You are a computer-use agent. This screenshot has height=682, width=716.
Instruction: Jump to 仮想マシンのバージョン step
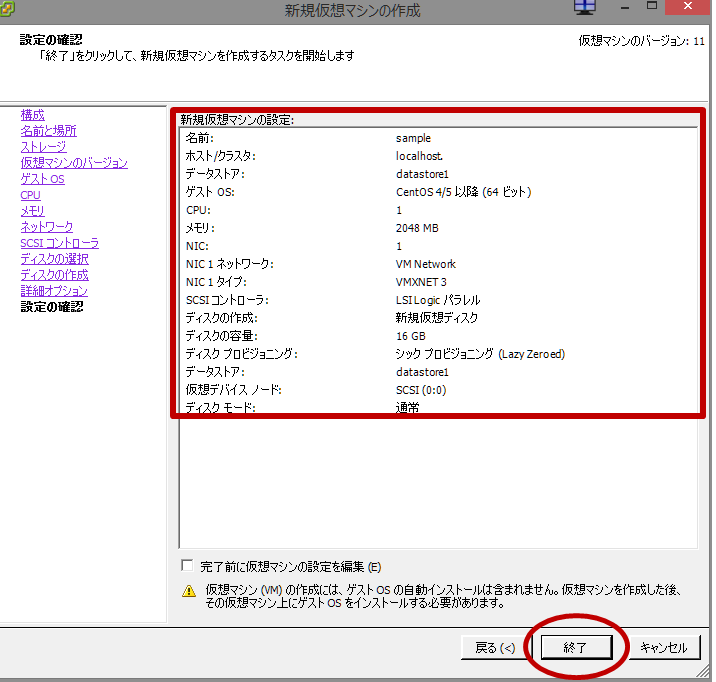(74, 163)
